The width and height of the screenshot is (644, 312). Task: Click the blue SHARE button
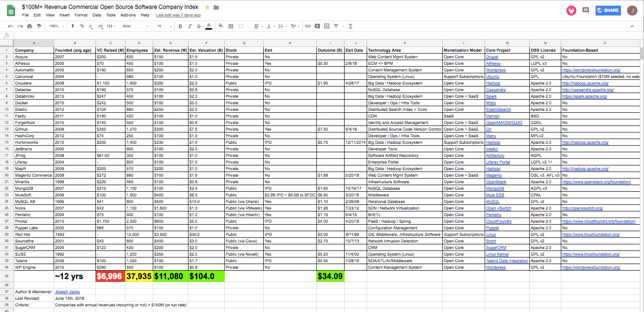click(608, 10)
